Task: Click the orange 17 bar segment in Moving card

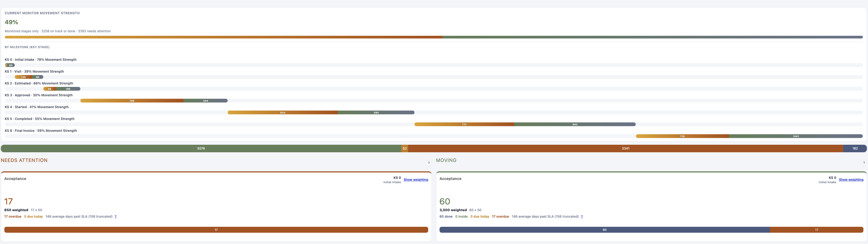Action: tap(816, 230)
